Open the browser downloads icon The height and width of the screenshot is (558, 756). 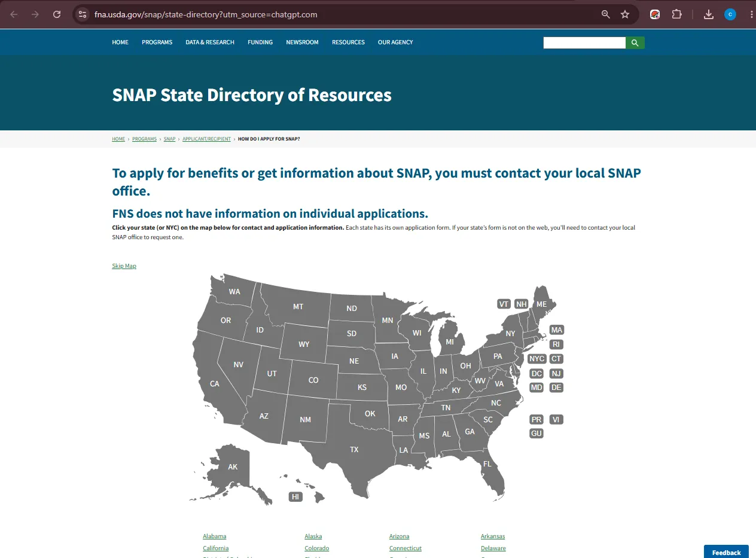pos(709,14)
